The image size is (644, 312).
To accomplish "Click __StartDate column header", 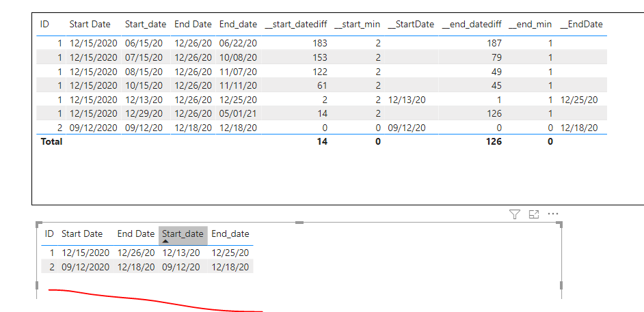I will pos(411,24).
